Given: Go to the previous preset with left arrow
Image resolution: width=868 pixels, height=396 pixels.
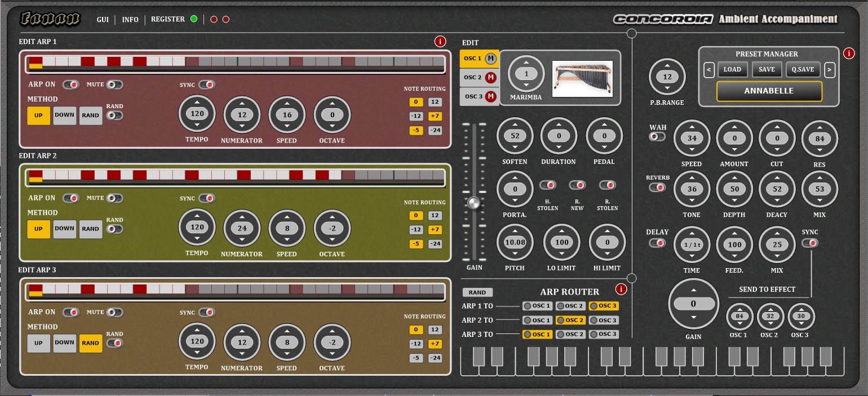Looking at the screenshot, I should point(709,70).
